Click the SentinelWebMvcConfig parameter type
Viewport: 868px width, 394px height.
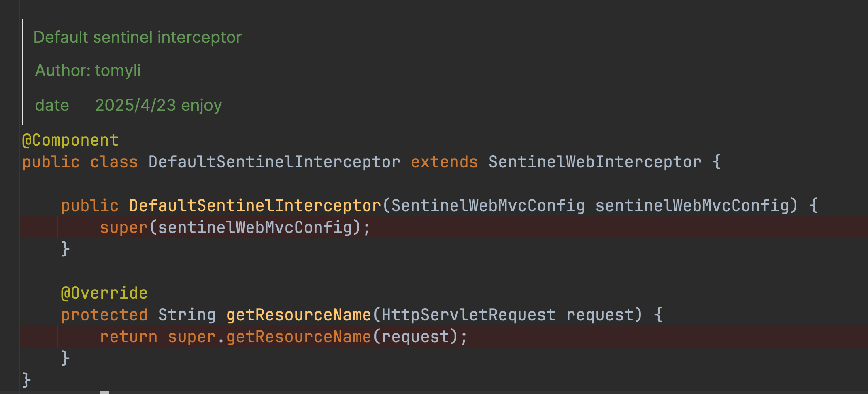(488, 206)
